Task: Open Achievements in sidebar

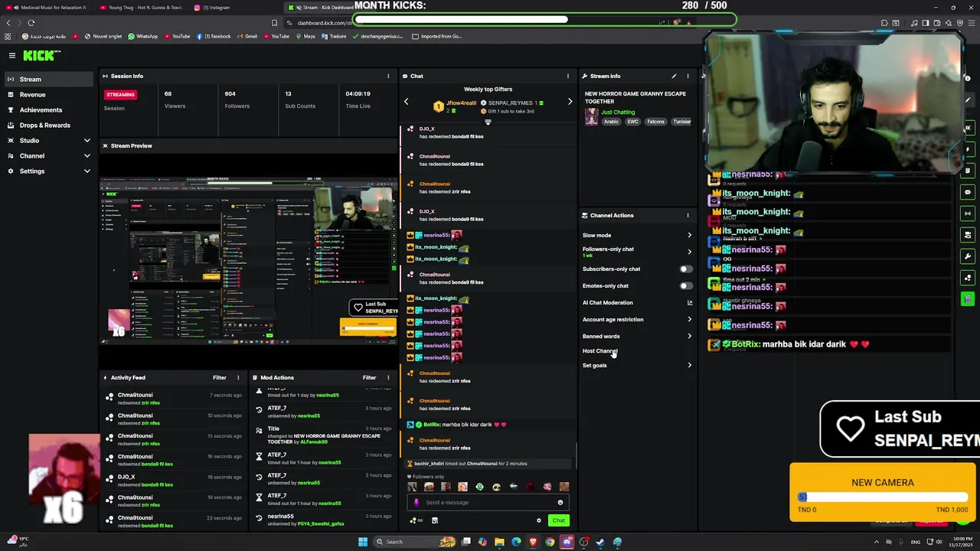Action: click(50, 110)
